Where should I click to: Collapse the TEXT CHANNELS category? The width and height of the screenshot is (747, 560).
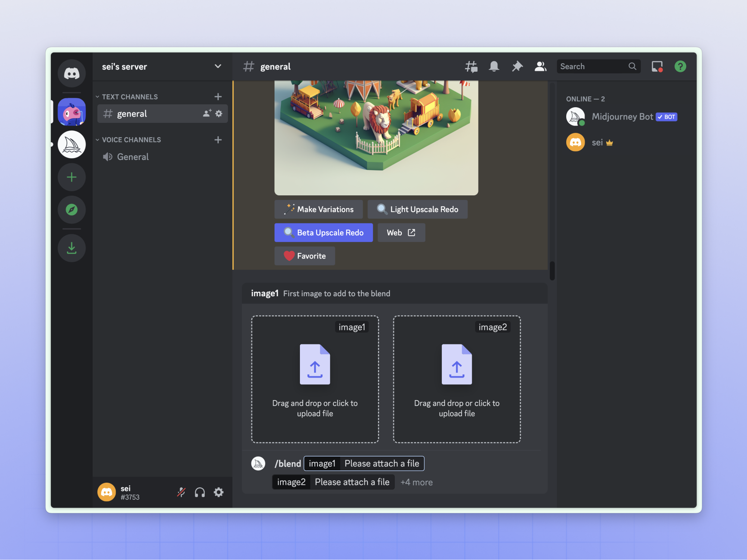(x=129, y=97)
